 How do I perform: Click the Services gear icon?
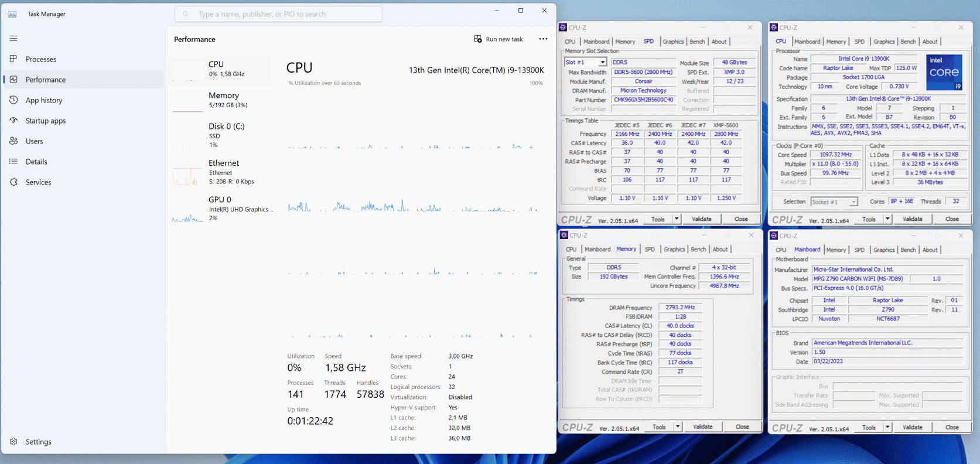click(x=13, y=182)
